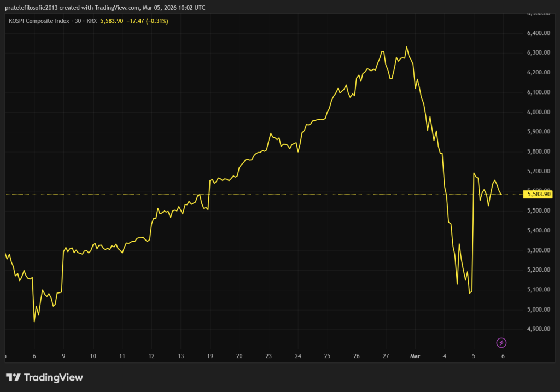560x392 pixels.
Task: Click the purple lightning bolt icon
Action: 501,343
